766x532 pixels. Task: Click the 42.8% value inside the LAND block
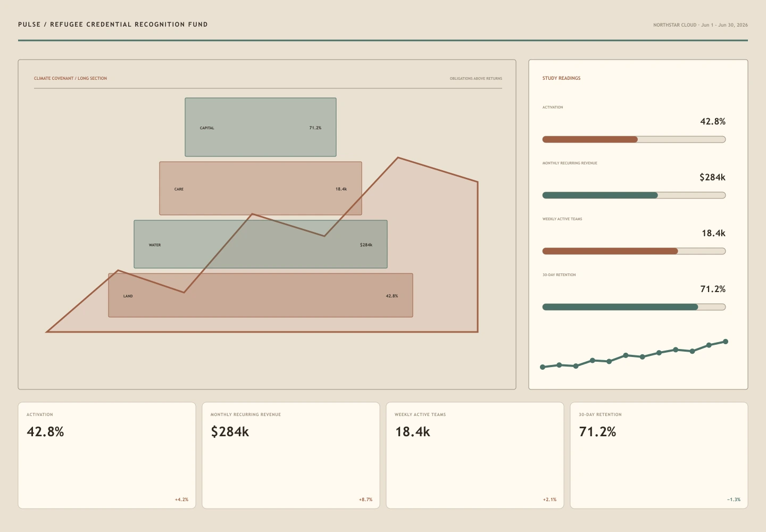point(392,296)
